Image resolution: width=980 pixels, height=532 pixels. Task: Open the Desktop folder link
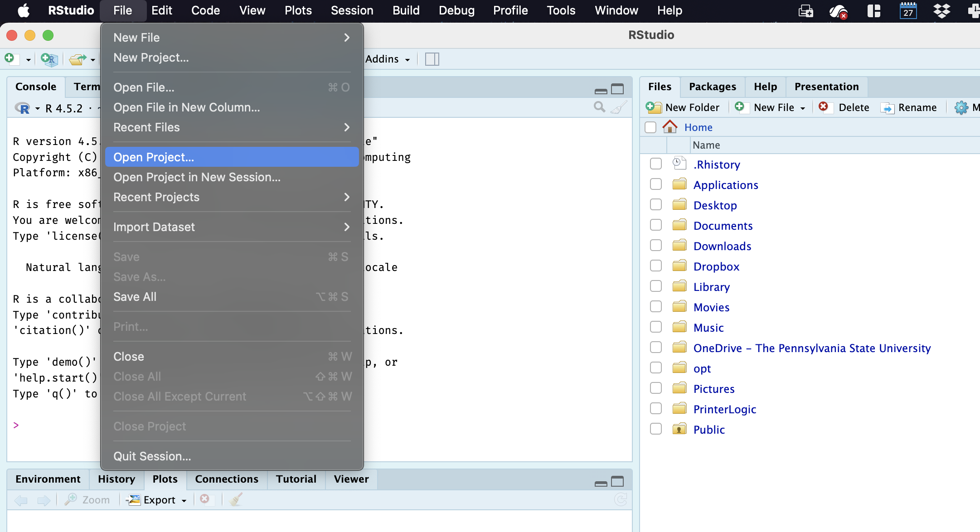point(715,205)
